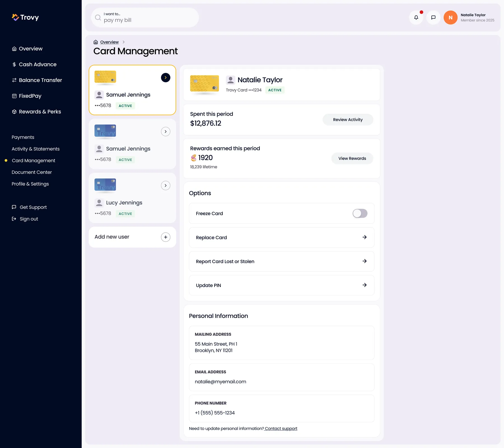
Task: Click the home icon in the breadcrumb
Action: point(95,42)
